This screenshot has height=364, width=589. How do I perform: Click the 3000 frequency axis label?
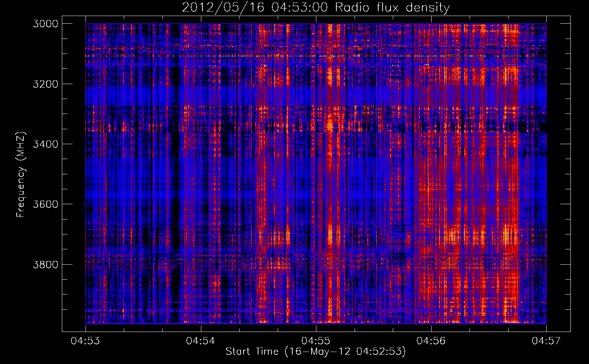pyautogui.click(x=46, y=24)
